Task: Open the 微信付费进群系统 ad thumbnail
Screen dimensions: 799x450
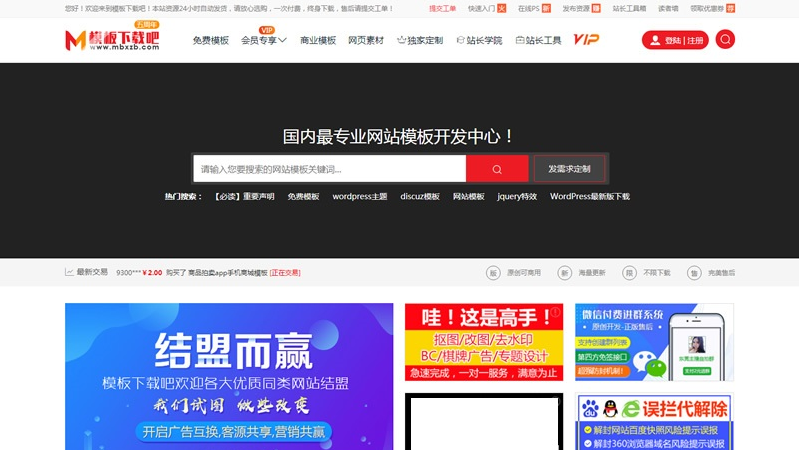Action: click(654, 342)
